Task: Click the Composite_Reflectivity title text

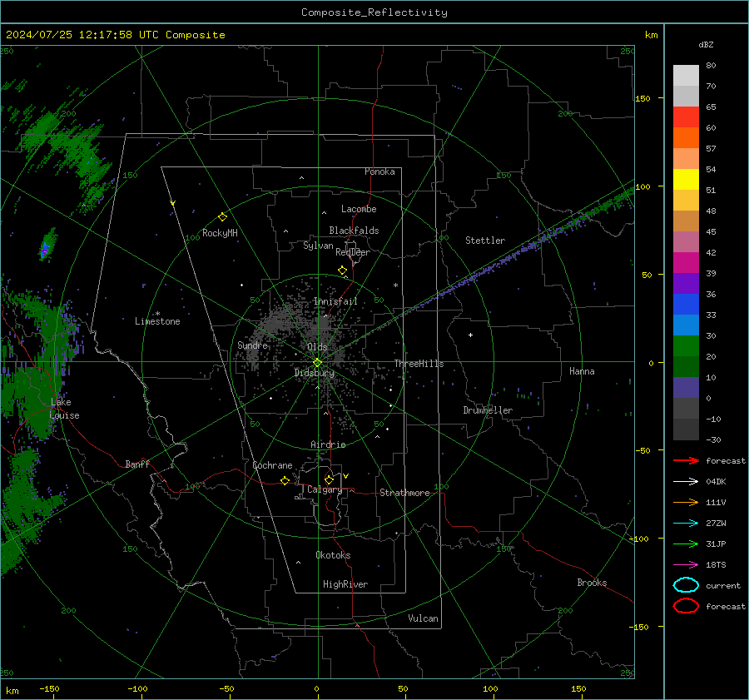Action: pos(374,12)
